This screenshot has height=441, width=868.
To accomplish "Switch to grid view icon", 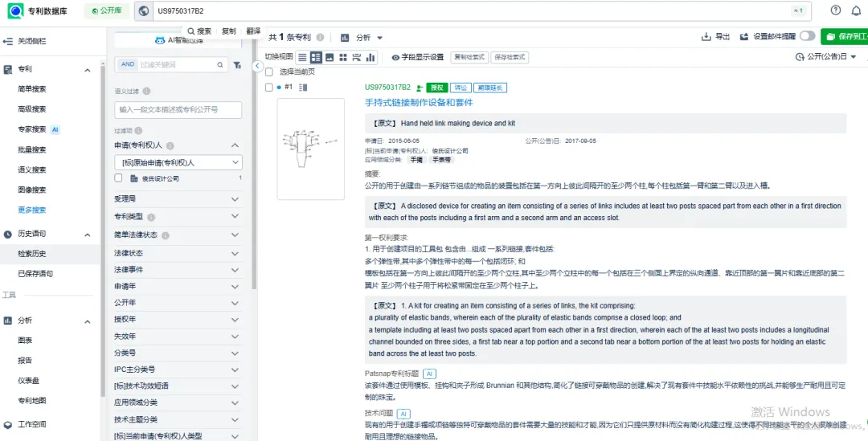I will pos(343,57).
